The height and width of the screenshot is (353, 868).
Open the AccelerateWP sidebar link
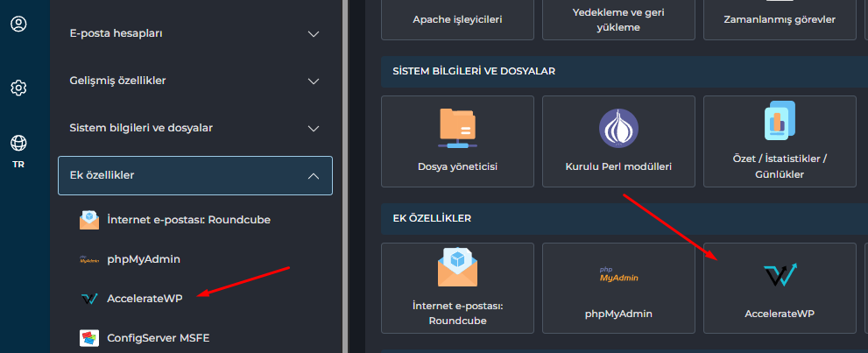(145, 298)
